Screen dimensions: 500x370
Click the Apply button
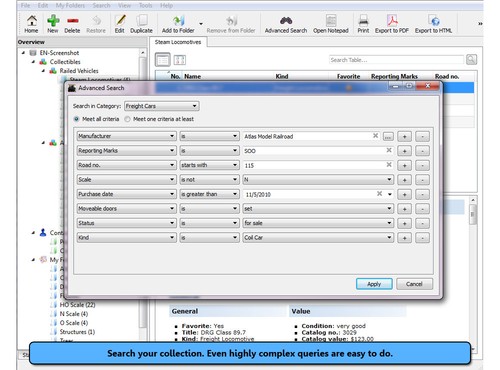click(374, 284)
